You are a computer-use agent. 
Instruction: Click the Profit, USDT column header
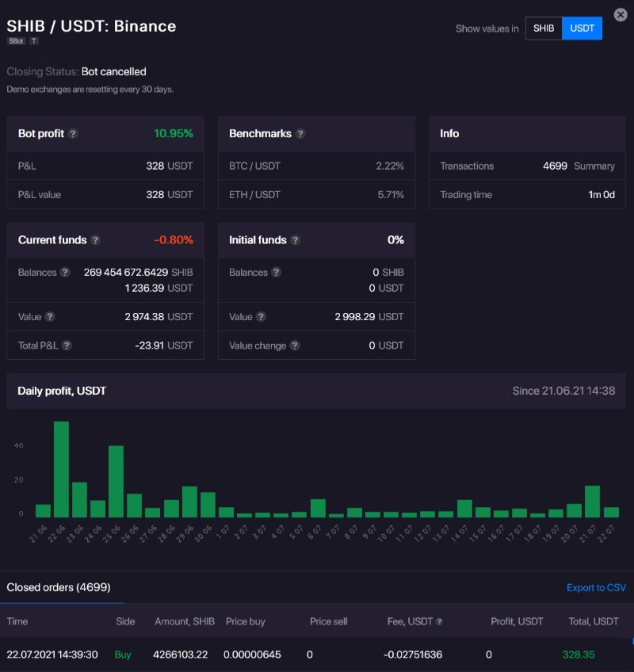pyautogui.click(x=517, y=621)
